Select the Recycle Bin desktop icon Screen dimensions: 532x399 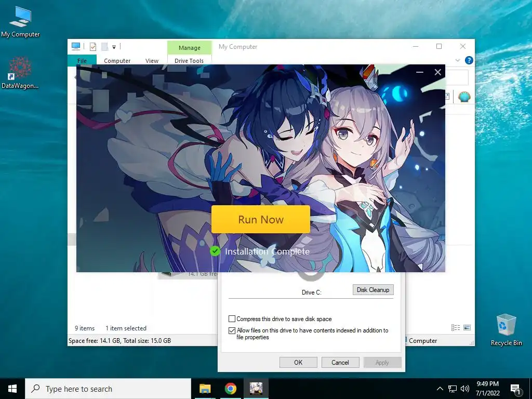506,330
